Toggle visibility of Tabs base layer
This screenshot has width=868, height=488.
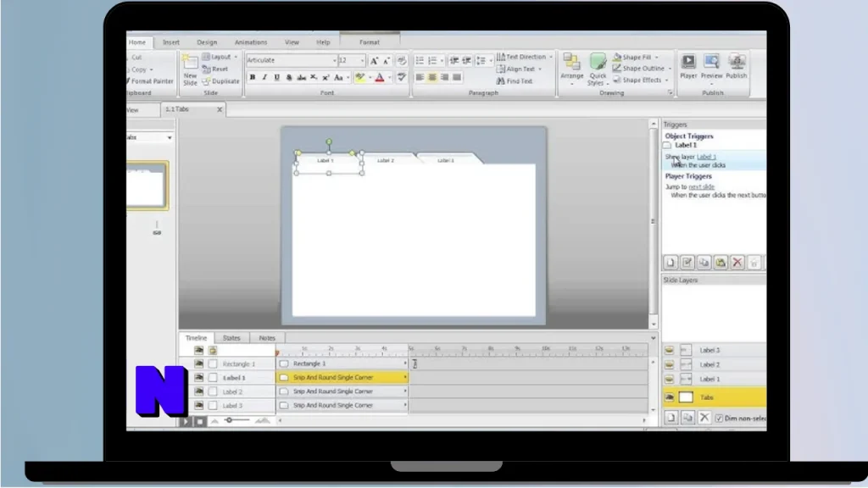click(670, 397)
